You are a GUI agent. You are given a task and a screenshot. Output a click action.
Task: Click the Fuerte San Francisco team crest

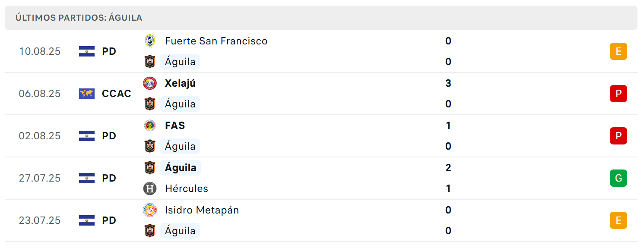click(x=150, y=41)
